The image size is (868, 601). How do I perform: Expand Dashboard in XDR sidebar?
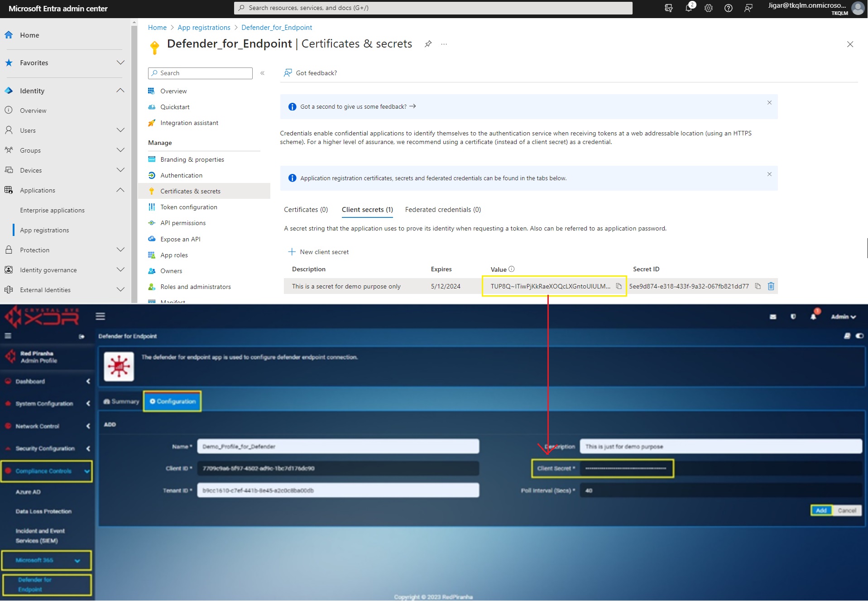tap(88, 381)
